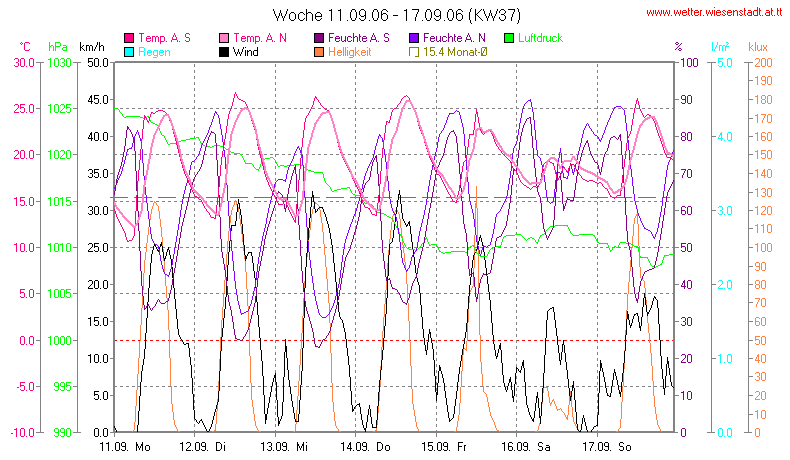
Task: Click the 17.09. So date label
Action: pos(607,446)
